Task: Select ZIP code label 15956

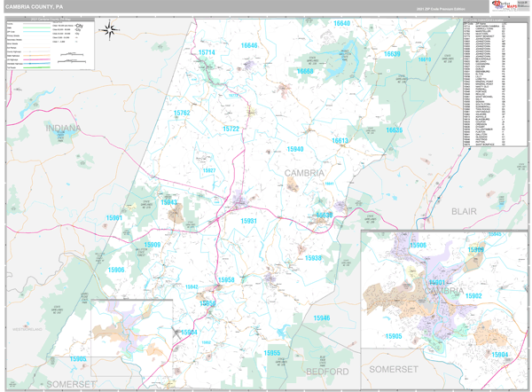Action: pos(207,303)
